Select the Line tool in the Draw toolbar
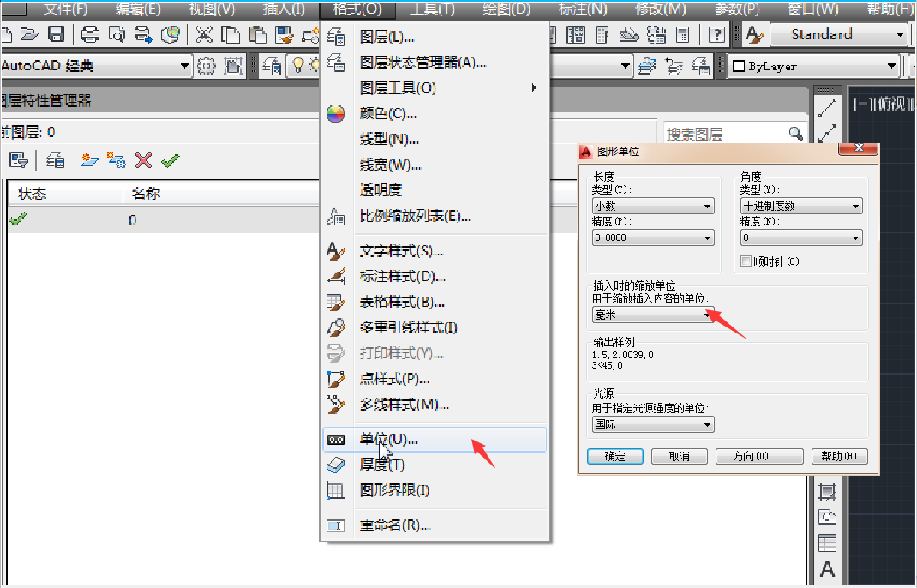Screen dimensions: 917x588 pos(827,108)
